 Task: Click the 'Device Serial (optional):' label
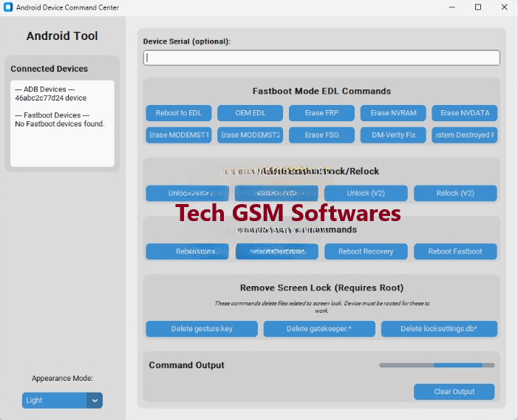click(x=187, y=41)
